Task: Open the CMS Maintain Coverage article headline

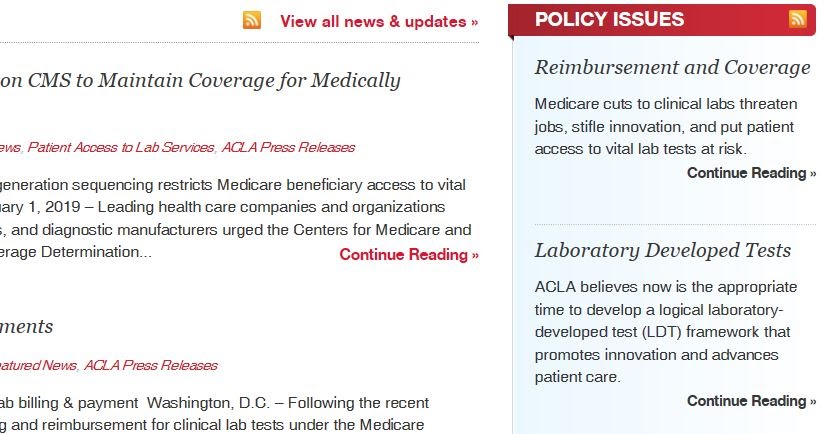Action: (x=200, y=80)
